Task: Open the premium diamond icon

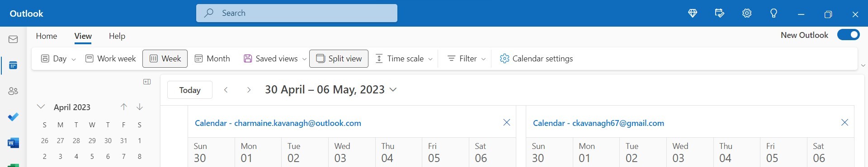Action: click(x=693, y=14)
